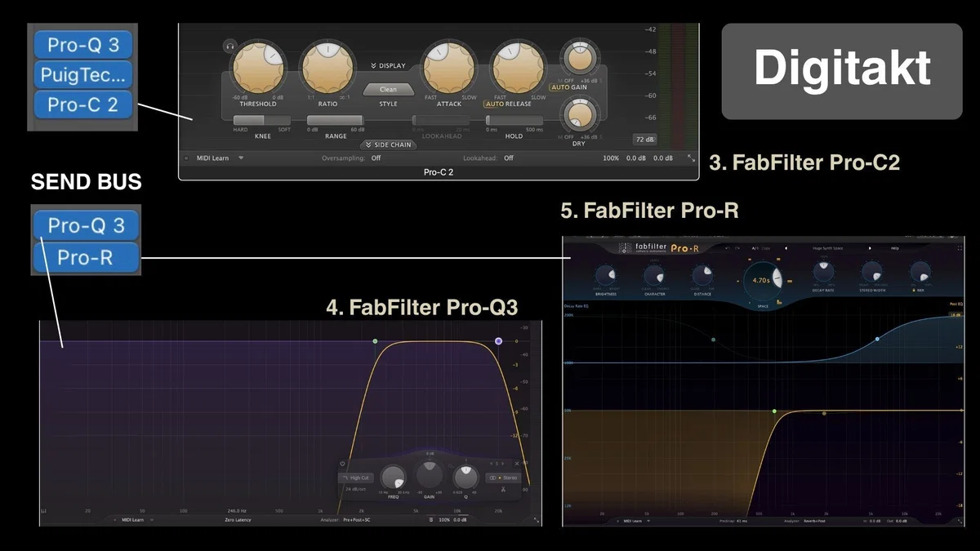Image resolution: width=980 pixels, height=551 pixels.
Task: Click the Space decay time knob in Pro-R
Action: click(x=762, y=281)
